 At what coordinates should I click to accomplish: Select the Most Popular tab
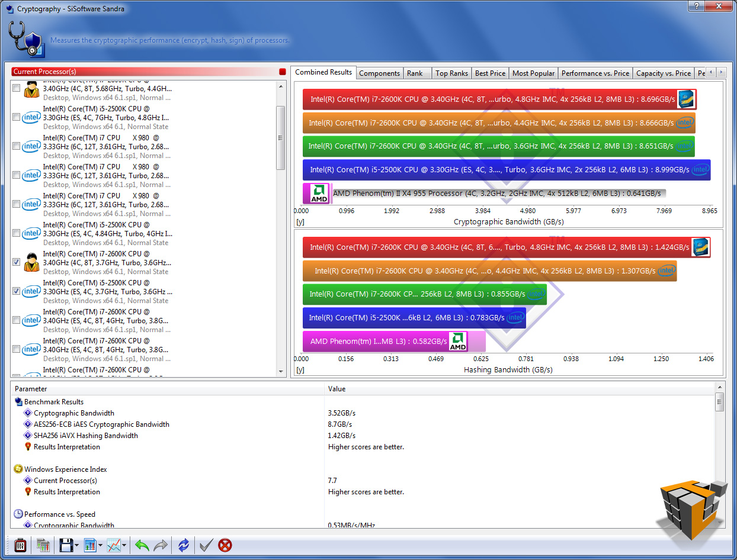pos(534,73)
